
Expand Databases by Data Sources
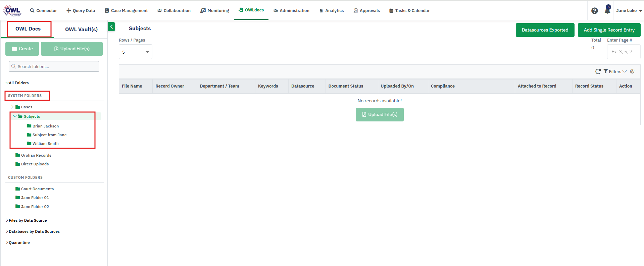click(x=7, y=231)
